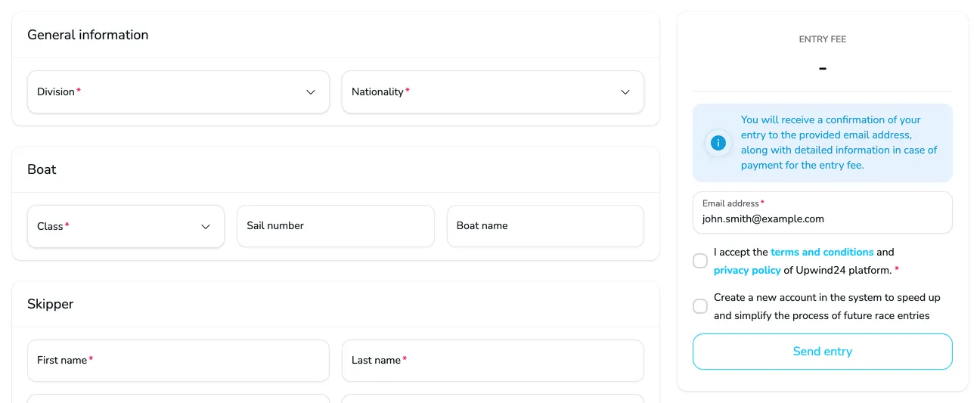Click the ENTRY FEE label
This screenshot has height=403, width=980.
(x=823, y=39)
